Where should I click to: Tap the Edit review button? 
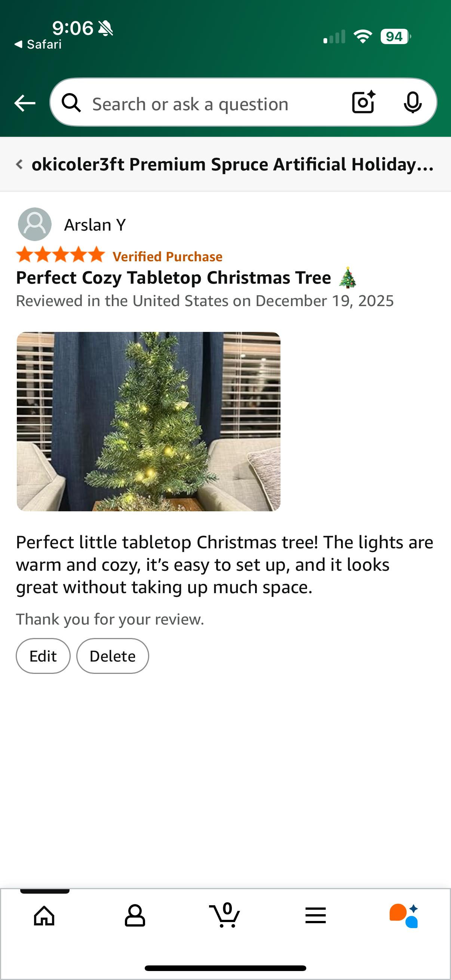tap(43, 656)
